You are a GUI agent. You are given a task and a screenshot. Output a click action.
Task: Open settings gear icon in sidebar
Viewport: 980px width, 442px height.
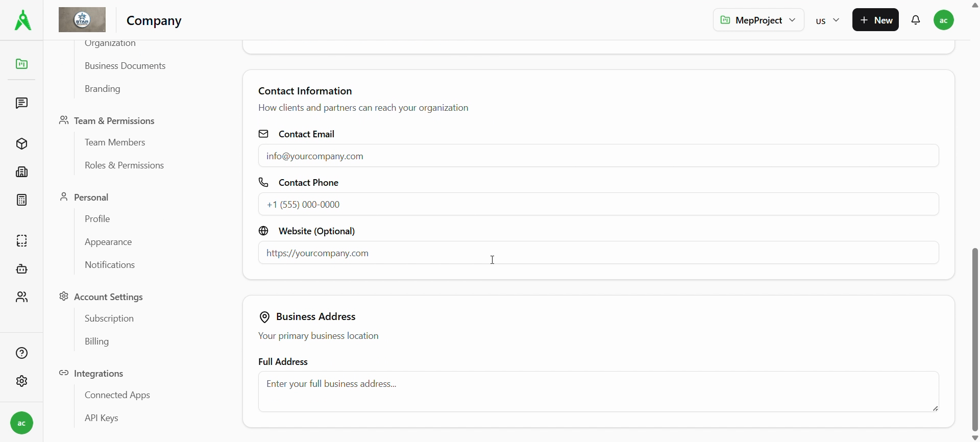[21, 381]
